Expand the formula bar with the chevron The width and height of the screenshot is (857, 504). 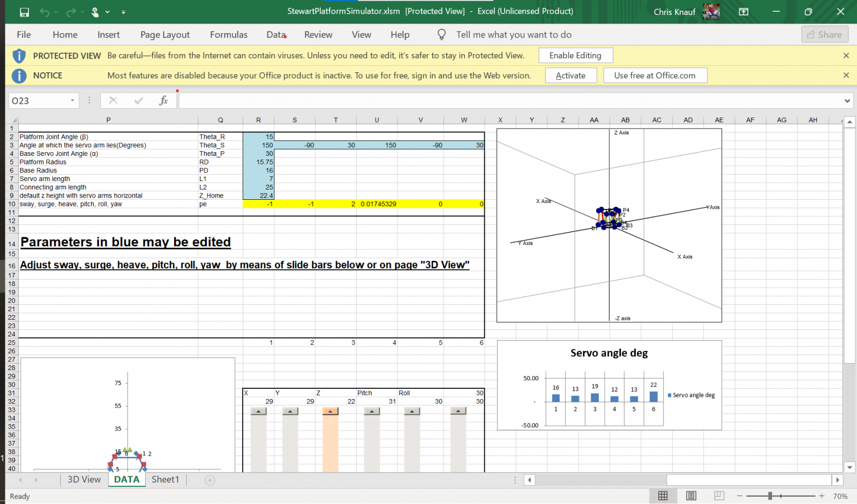tap(847, 101)
